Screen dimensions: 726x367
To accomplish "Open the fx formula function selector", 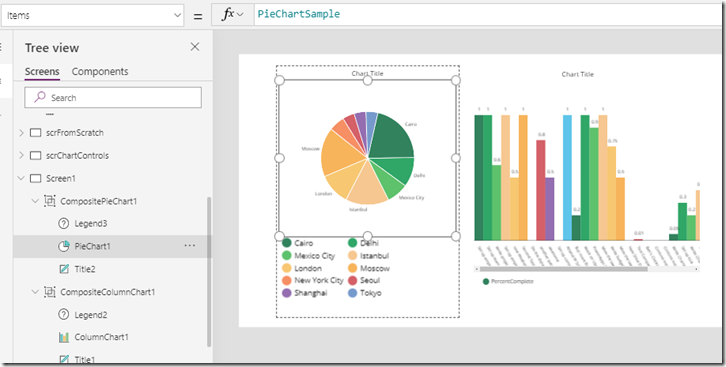I will pos(232,15).
